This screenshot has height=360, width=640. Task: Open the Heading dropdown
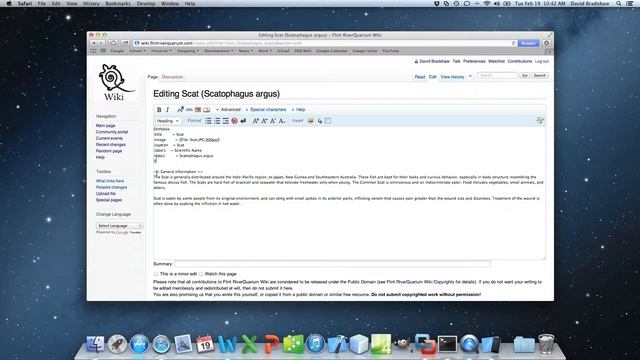pos(167,121)
